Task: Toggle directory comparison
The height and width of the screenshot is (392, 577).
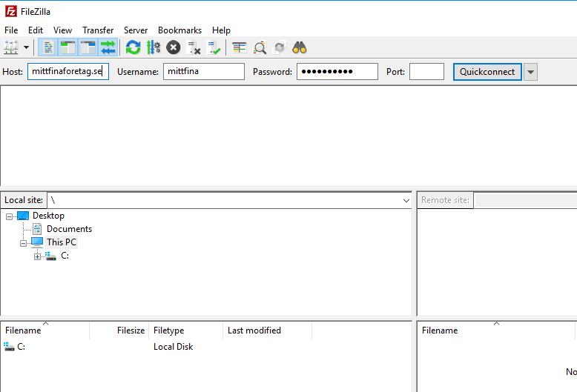Action: 260,47
